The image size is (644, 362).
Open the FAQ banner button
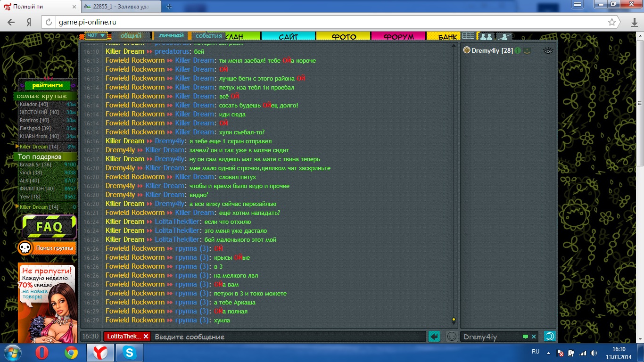point(49,227)
